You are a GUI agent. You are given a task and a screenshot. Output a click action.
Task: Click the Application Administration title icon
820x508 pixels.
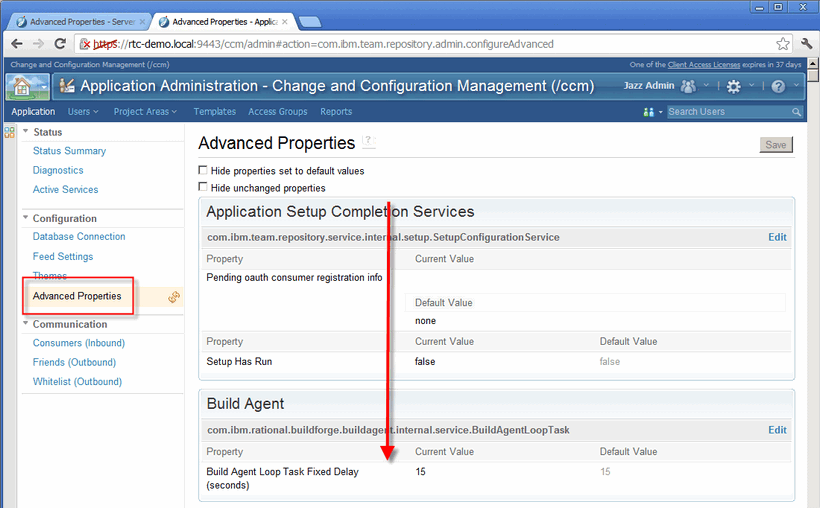tap(67, 85)
